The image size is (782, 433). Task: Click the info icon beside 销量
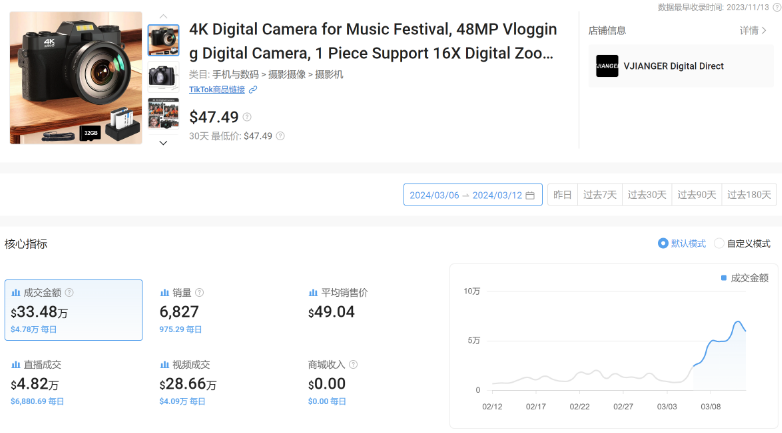pos(199,293)
